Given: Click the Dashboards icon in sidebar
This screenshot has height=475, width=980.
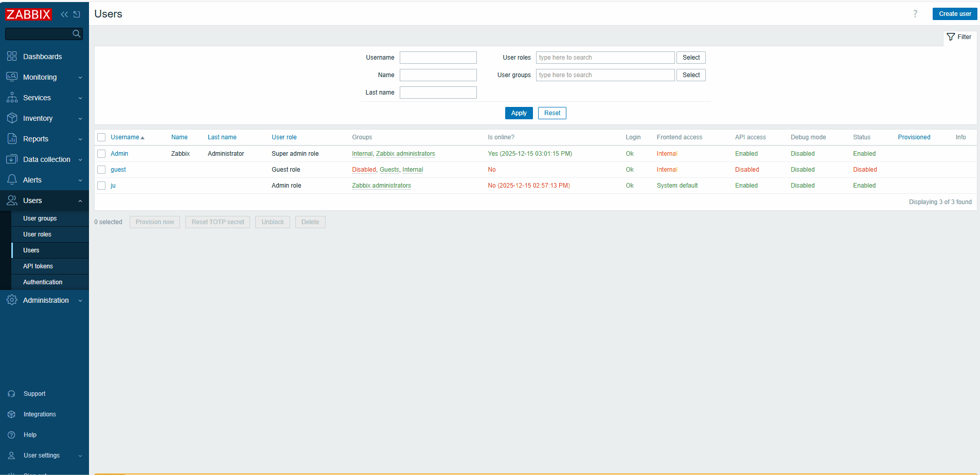Looking at the screenshot, I should pyautogui.click(x=12, y=57).
